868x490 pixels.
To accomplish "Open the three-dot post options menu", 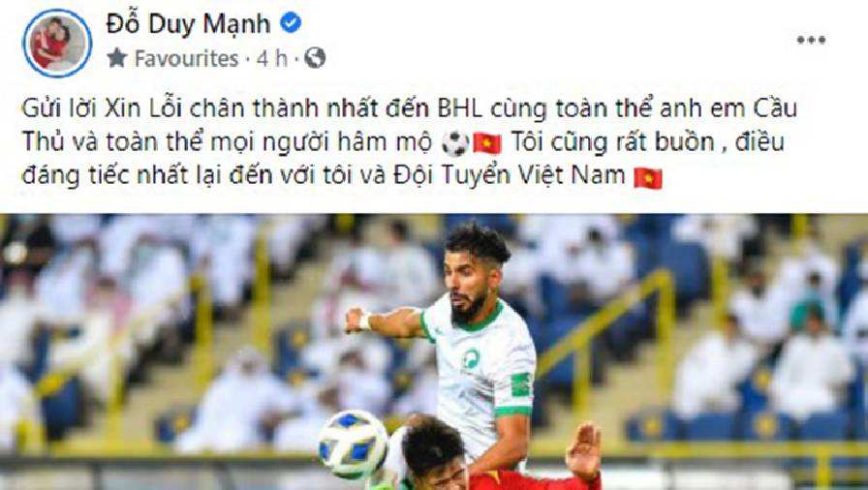I will (811, 40).
